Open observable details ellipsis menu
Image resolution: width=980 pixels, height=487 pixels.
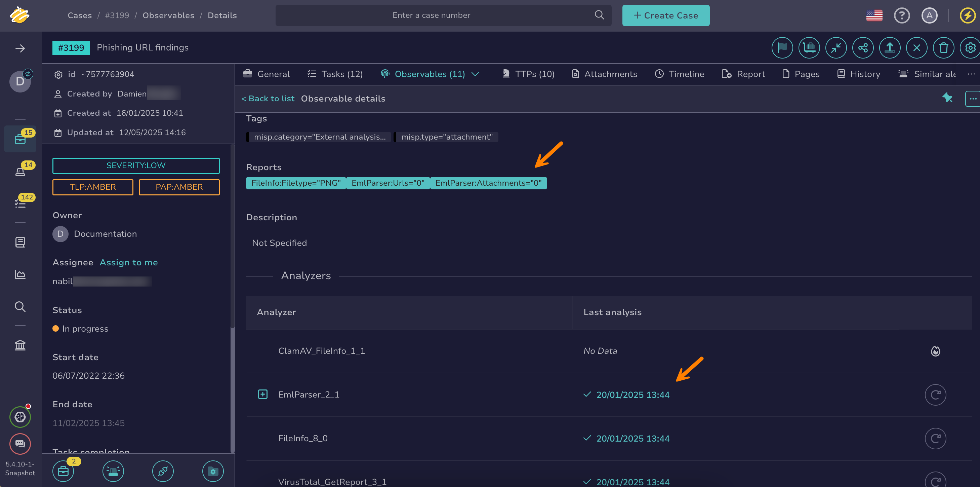pyautogui.click(x=973, y=99)
